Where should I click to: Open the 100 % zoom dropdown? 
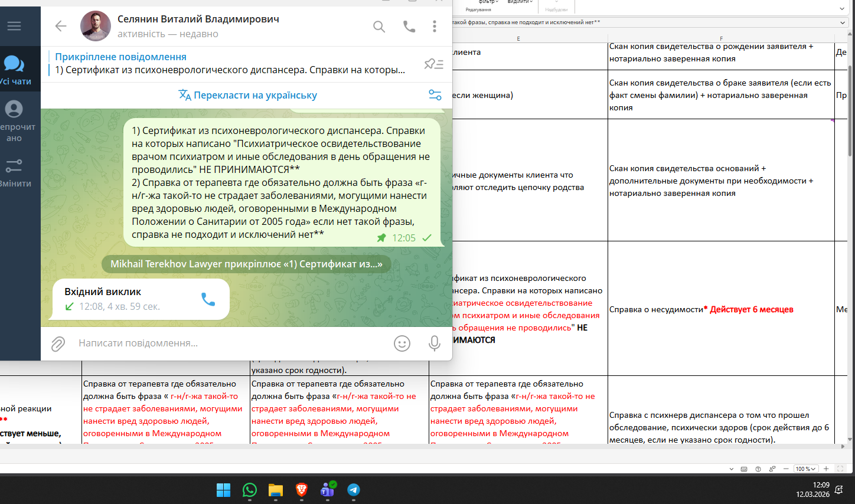[805, 469]
